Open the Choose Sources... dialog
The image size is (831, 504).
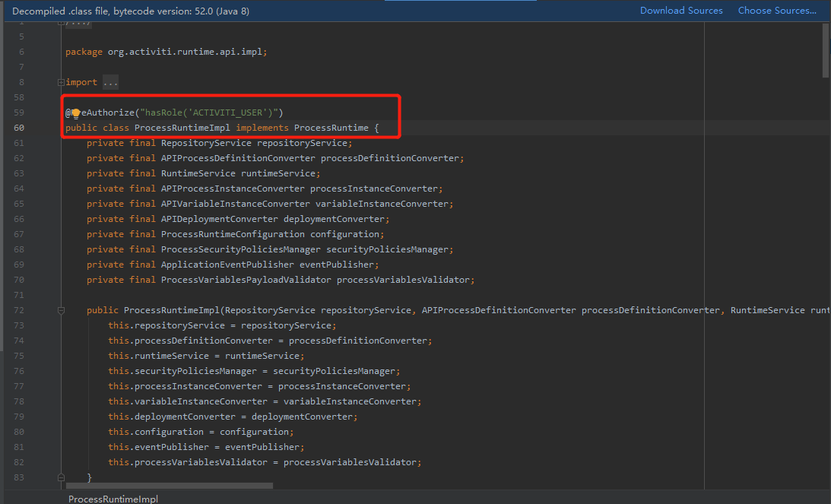click(x=778, y=11)
